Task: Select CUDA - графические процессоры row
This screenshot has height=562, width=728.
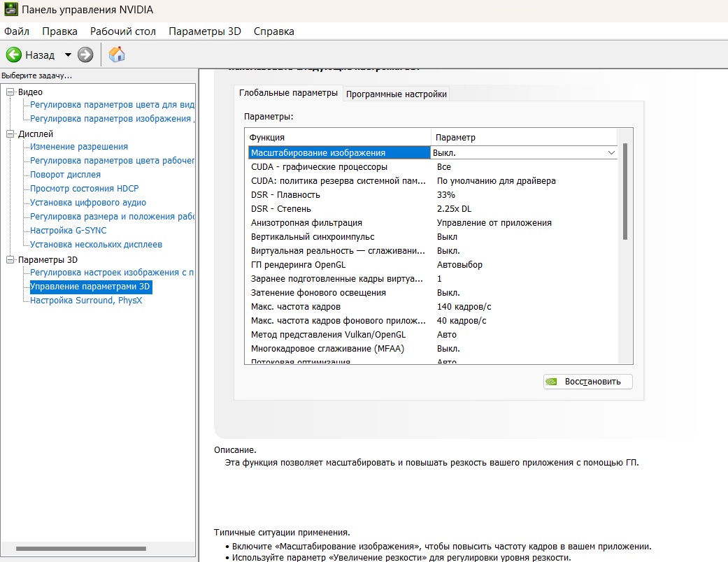Action: point(433,166)
